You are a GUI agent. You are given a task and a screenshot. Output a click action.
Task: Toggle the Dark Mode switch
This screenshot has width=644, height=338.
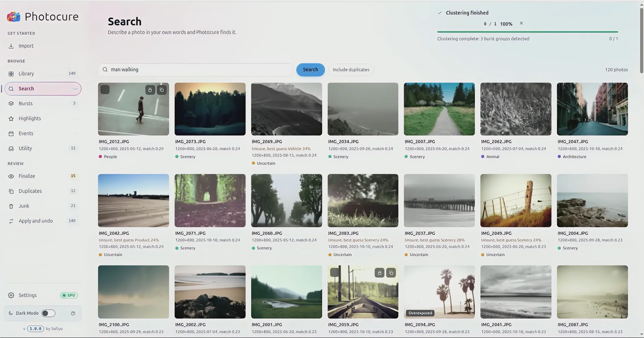(48, 313)
